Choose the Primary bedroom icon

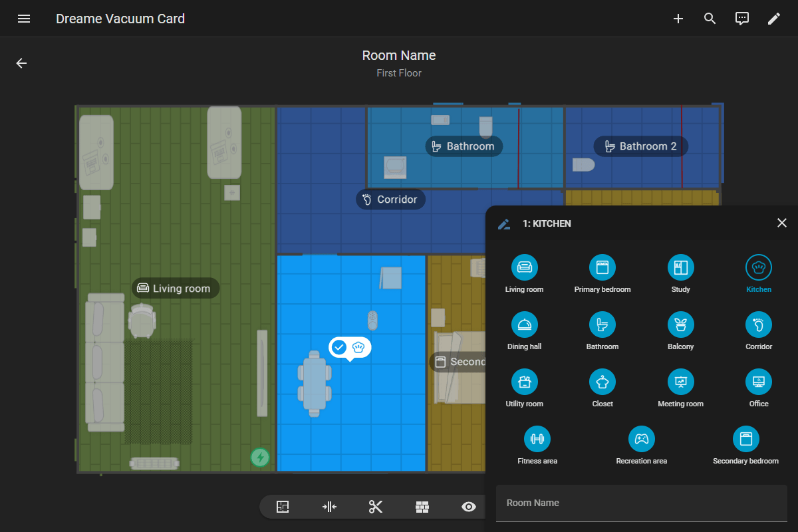pyautogui.click(x=602, y=267)
